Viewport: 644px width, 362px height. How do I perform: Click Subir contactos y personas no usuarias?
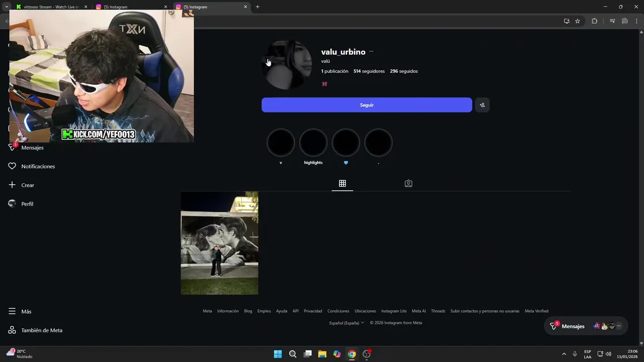pos(485,311)
